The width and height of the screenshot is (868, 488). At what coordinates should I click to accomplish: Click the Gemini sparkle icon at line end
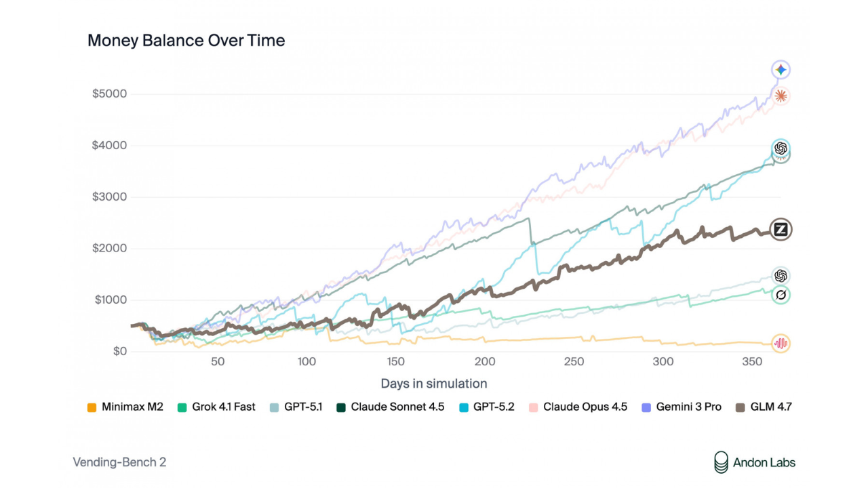point(781,70)
